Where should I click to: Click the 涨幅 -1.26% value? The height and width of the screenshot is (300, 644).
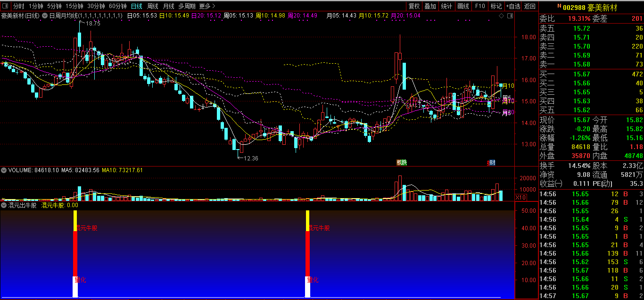pyautogui.click(x=579, y=138)
